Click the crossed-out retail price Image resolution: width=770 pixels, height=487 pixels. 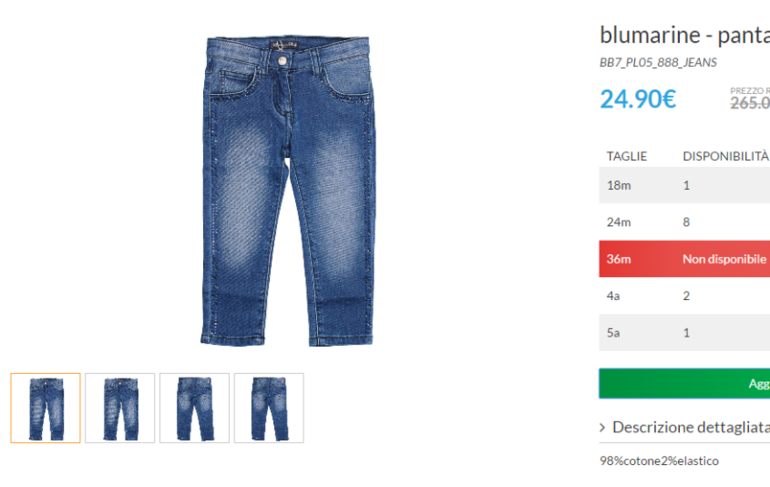pos(750,103)
